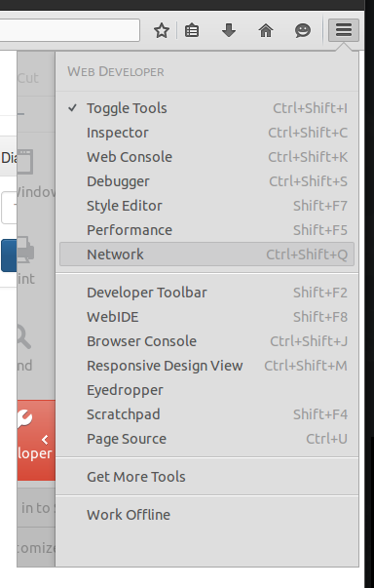Collapse the Developer submenu chevron arrow
The height and width of the screenshot is (588, 374).
coord(46,439)
